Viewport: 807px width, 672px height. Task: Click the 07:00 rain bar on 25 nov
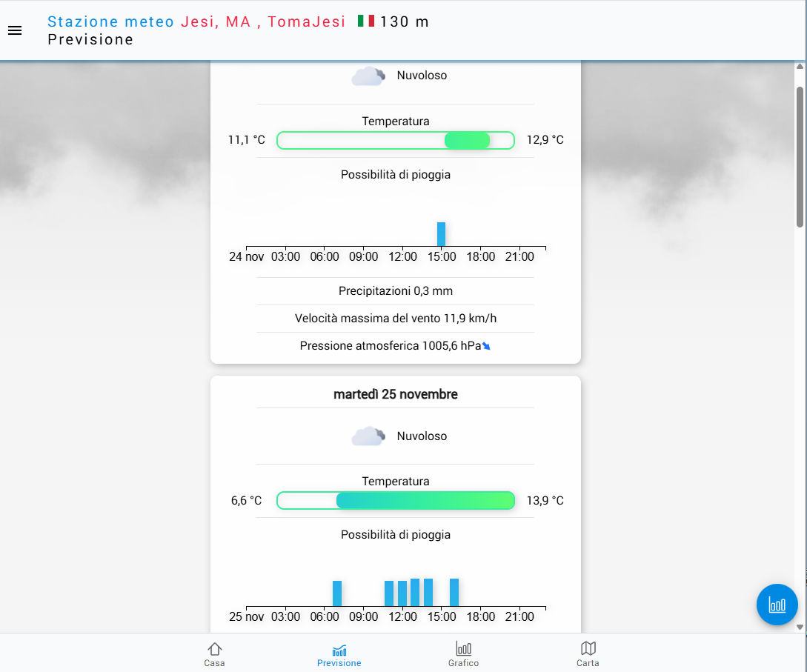point(337,593)
